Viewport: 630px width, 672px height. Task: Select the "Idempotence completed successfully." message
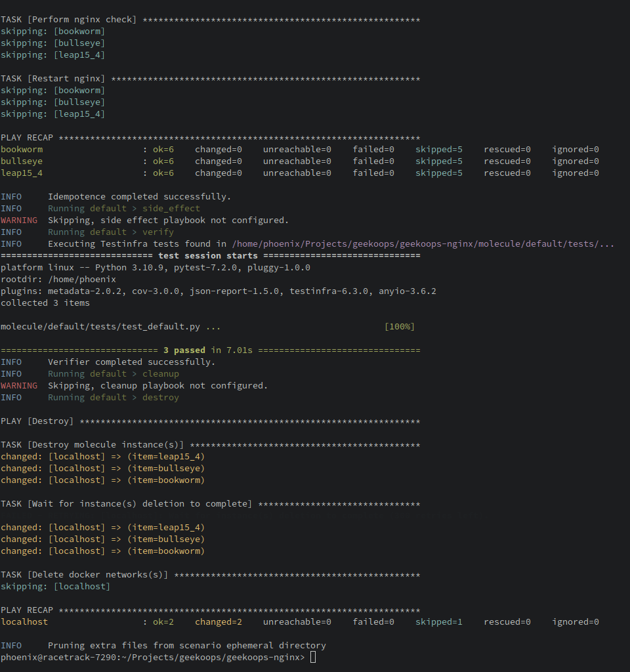click(139, 197)
